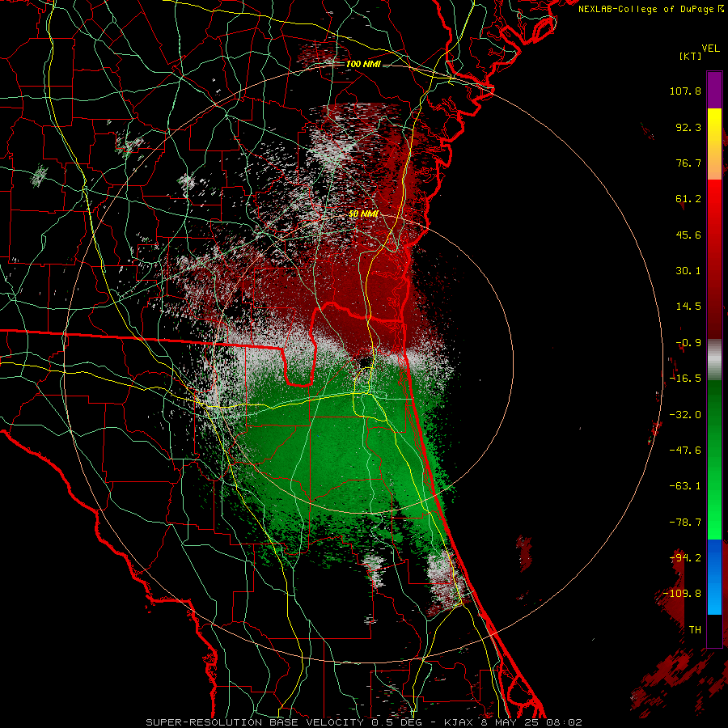Pick the gray near-zero segment of color bar
The width and height of the screenshot is (728, 728).
coord(714,360)
